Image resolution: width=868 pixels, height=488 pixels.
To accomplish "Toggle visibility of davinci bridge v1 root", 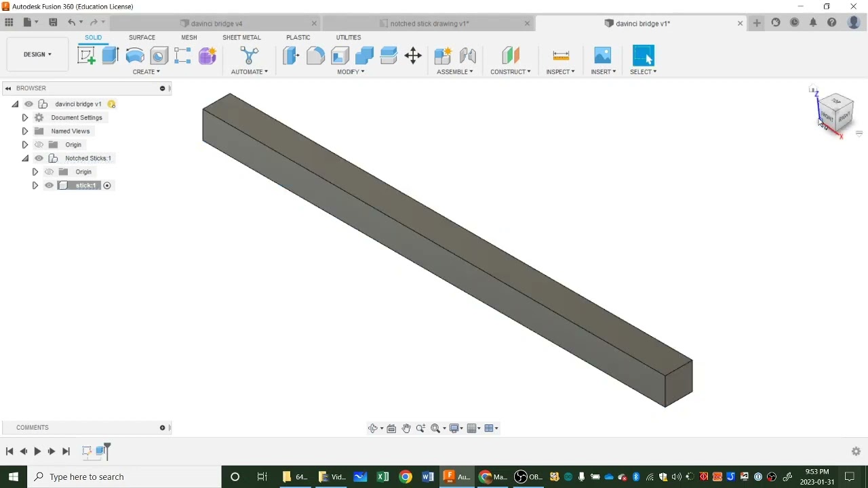I will click(x=28, y=104).
